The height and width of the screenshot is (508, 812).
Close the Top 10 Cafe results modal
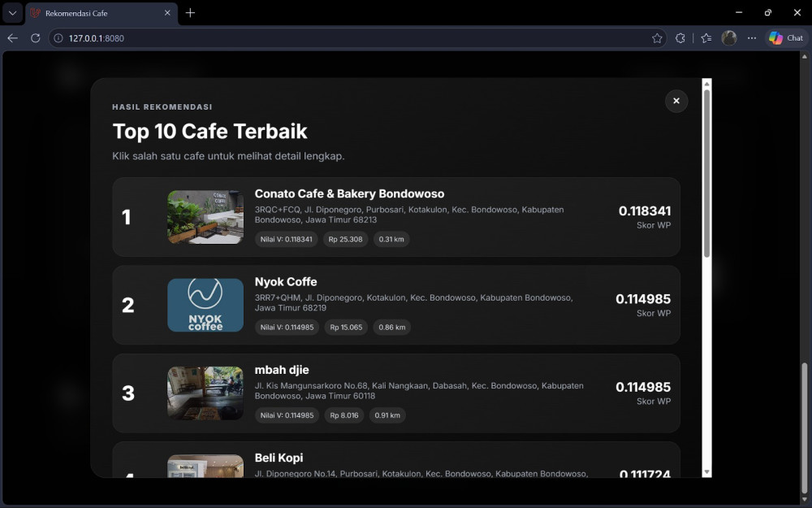pos(676,101)
